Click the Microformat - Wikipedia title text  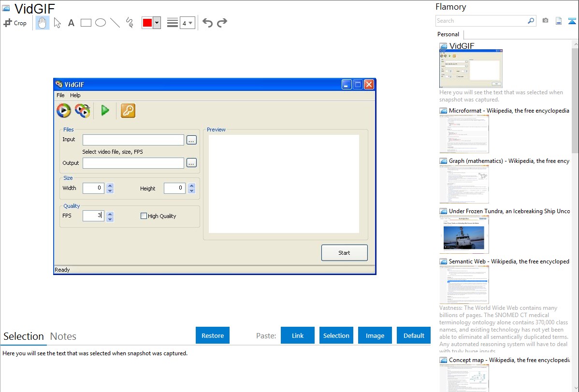(x=509, y=111)
